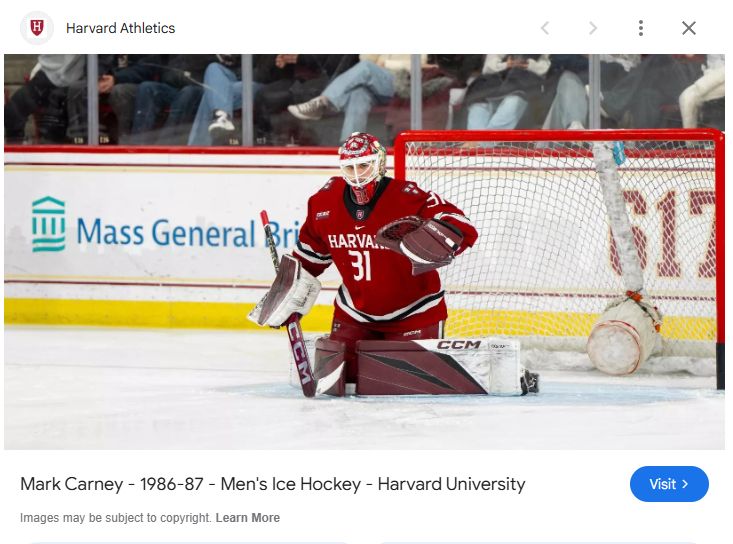Click the Images may be subject to copyright text
Viewport: 733px width, 544px height.
tap(116, 518)
